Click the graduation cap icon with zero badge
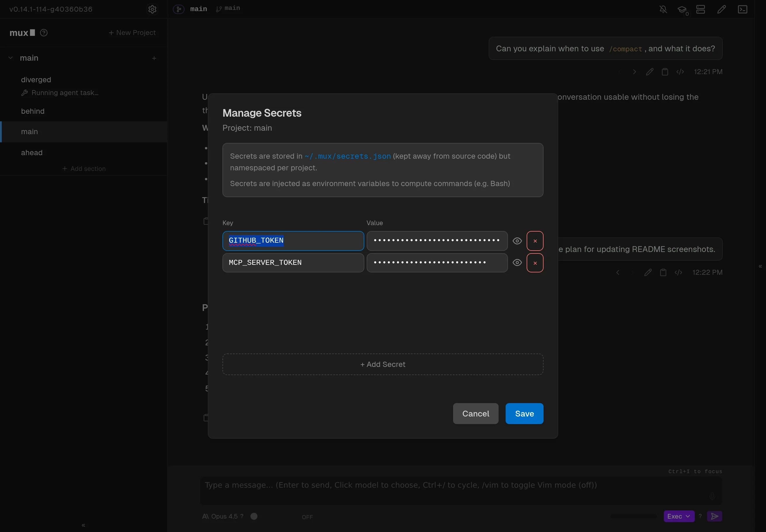The height and width of the screenshot is (532, 766). (x=682, y=9)
